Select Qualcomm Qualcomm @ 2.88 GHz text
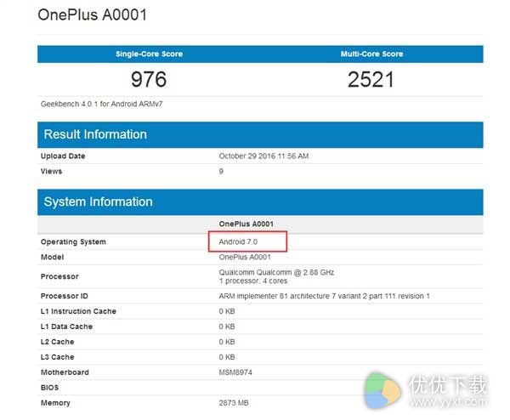Screen dimensions: 510x420 point(276,272)
